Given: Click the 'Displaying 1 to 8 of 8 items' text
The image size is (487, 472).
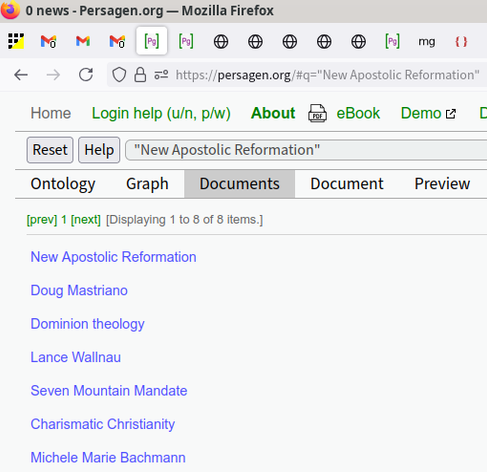Looking at the screenshot, I should (185, 220).
